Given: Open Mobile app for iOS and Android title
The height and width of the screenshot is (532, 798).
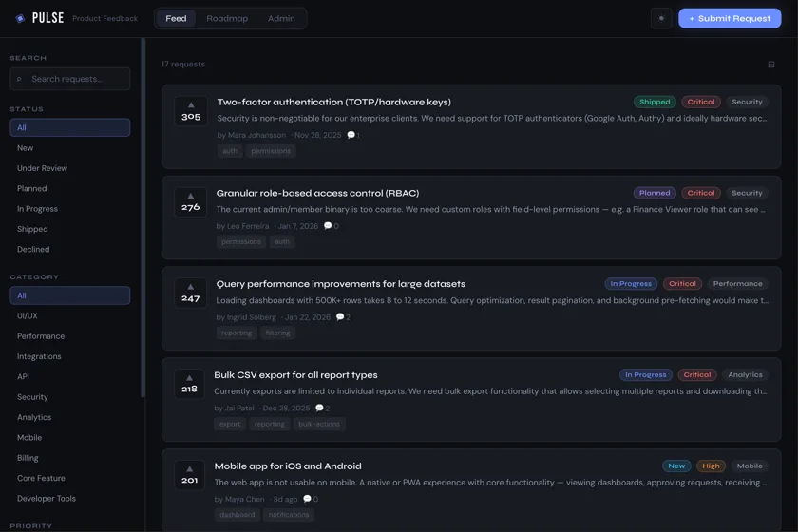Looking at the screenshot, I should pos(288,465).
